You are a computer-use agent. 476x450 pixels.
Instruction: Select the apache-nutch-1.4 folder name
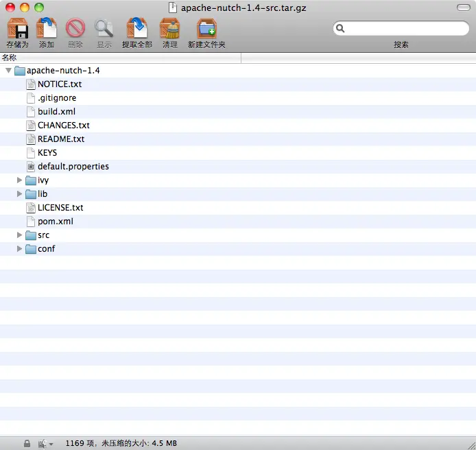(63, 71)
